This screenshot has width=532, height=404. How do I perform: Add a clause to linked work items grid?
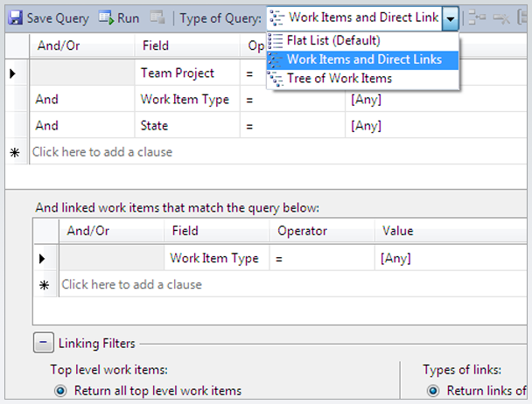[131, 285]
